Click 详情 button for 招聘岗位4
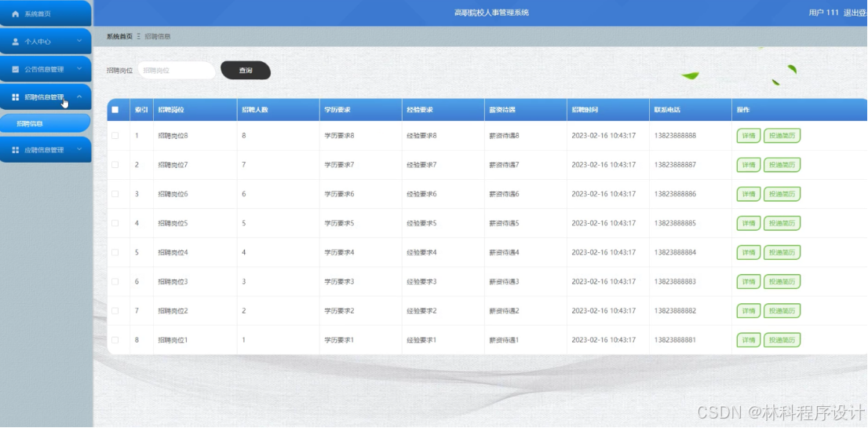This screenshot has height=428, width=868. tap(749, 253)
